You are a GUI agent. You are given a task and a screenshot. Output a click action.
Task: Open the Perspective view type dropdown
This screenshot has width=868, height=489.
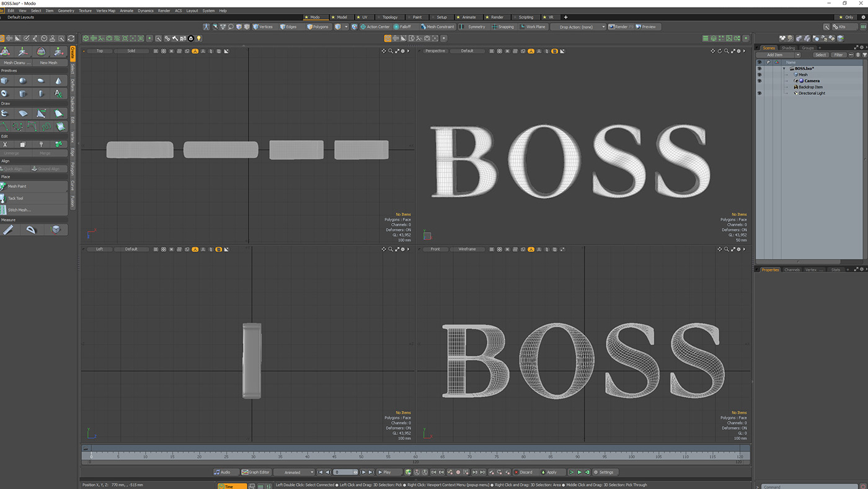pos(435,51)
